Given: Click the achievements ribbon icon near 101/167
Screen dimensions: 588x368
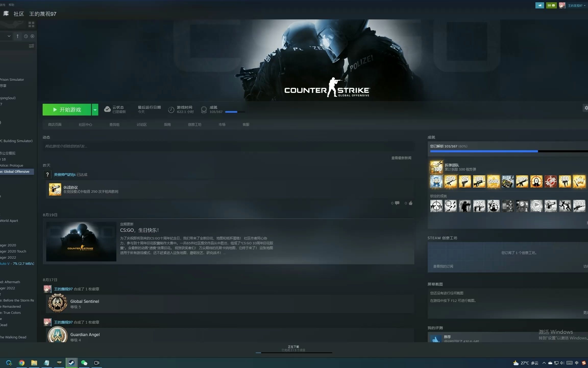Looking at the screenshot, I should (x=204, y=110).
